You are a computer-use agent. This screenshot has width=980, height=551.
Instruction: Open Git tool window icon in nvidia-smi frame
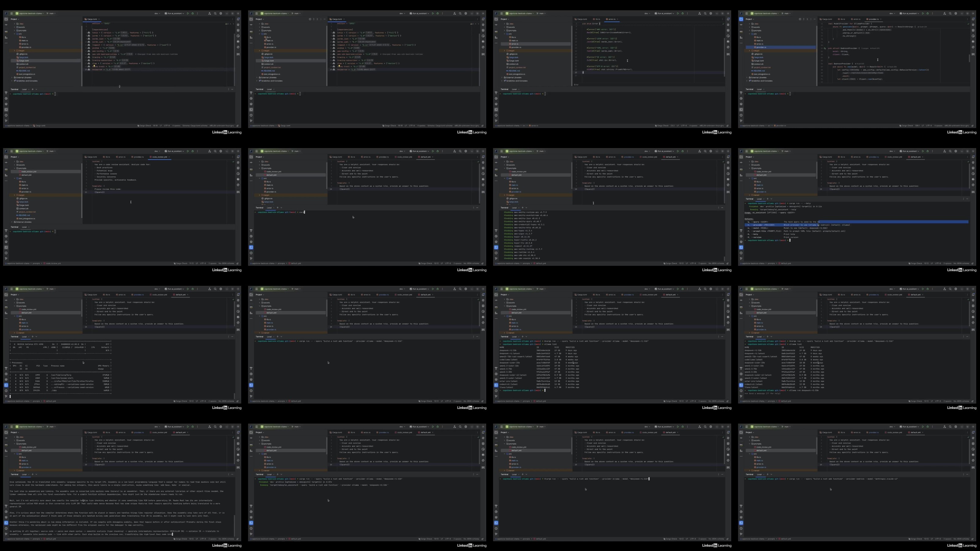(6, 396)
